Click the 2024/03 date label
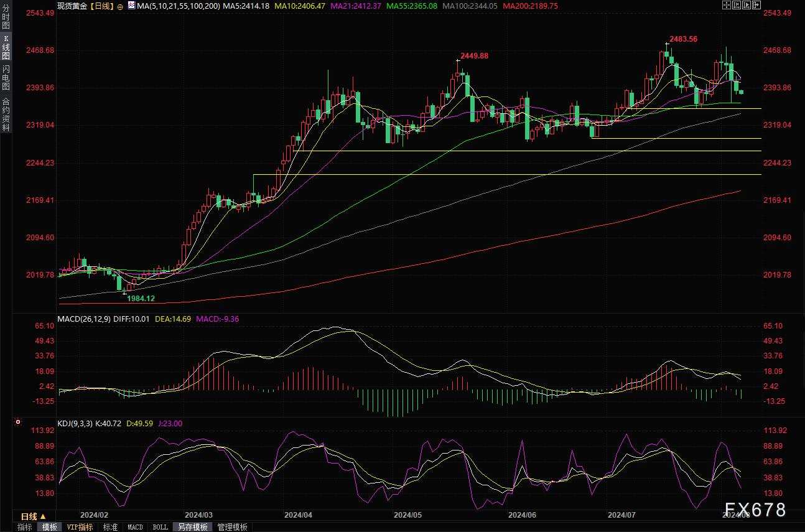The height and width of the screenshot is (532, 805). [199, 515]
